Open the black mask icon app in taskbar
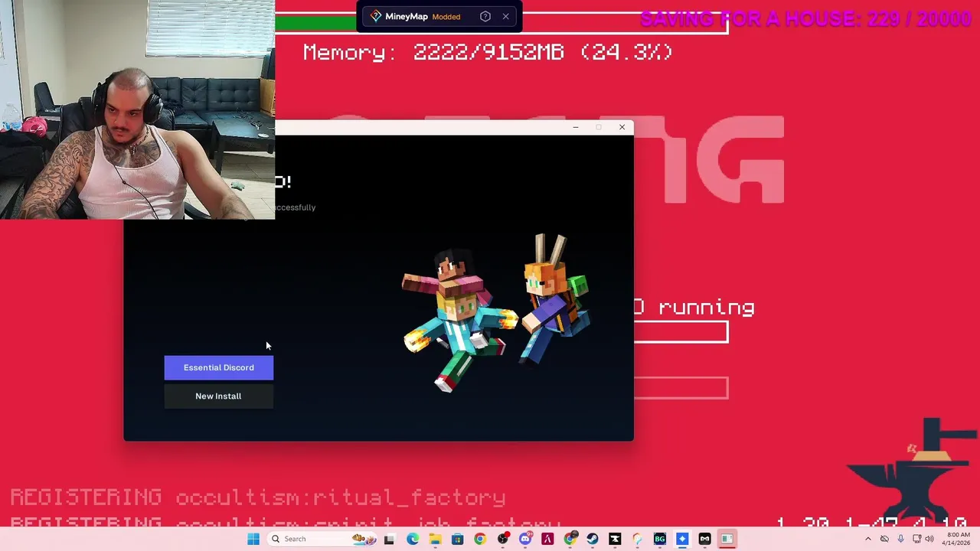The image size is (980, 551). 704,539
